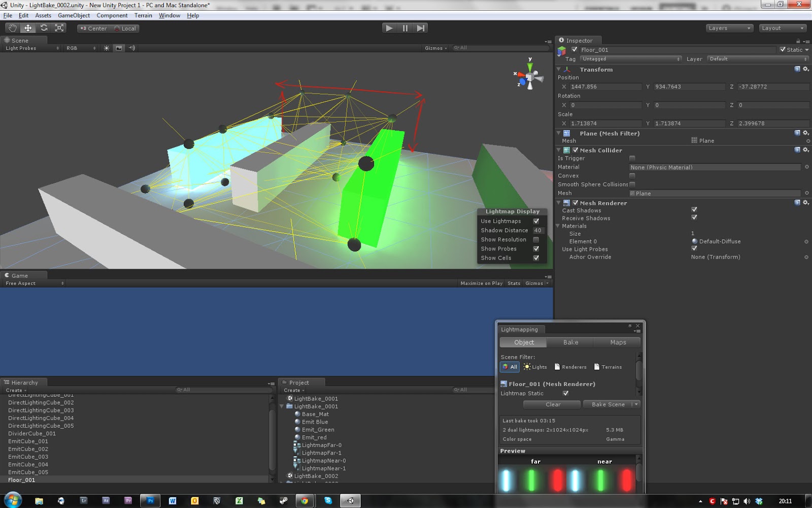
Task: Open the Layers dropdown
Action: pyautogui.click(x=729, y=28)
